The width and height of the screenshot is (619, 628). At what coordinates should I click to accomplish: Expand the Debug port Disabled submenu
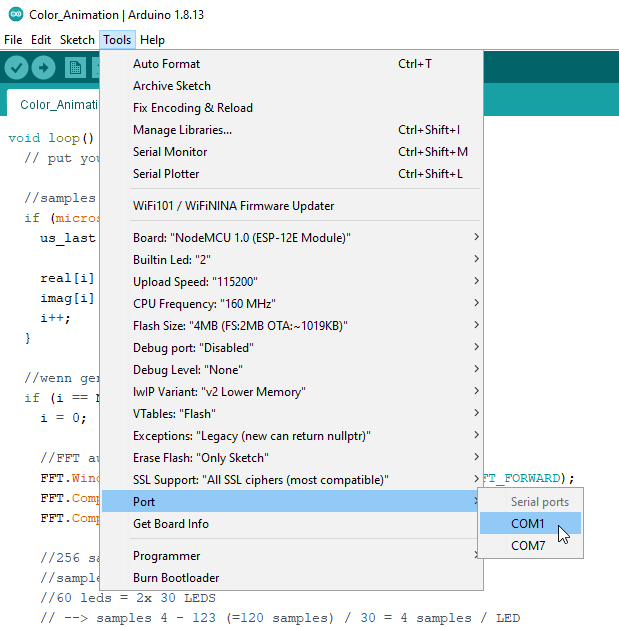point(291,348)
